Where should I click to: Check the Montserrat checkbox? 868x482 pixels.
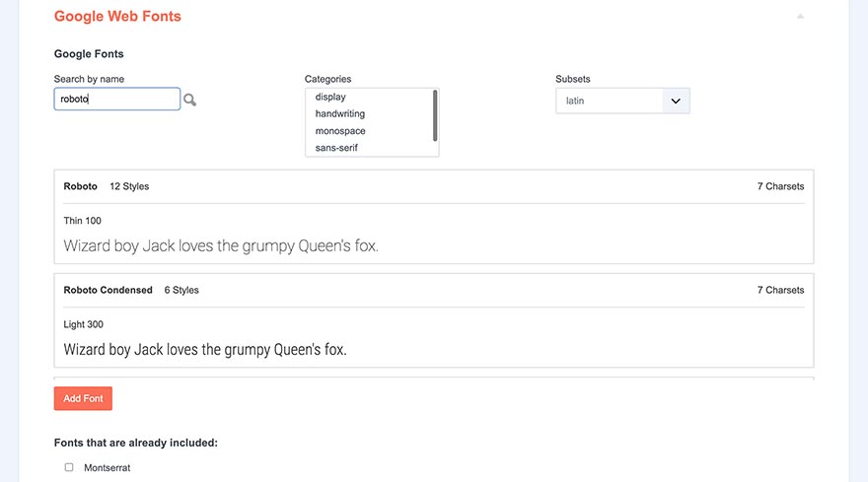tap(69, 467)
